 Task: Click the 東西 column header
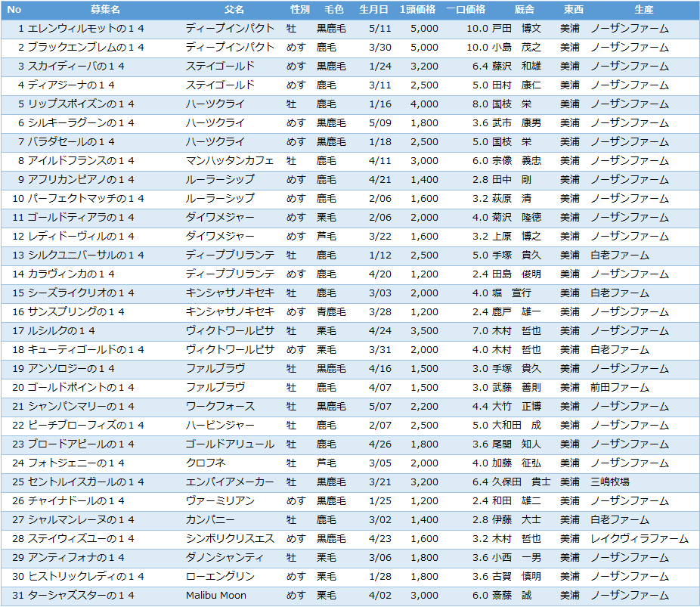pyautogui.click(x=573, y=9)
